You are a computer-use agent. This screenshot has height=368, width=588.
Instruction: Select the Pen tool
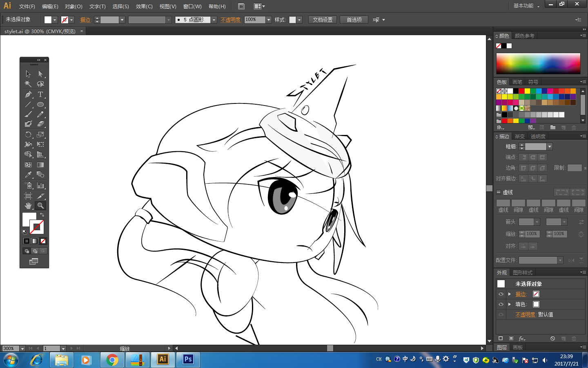click(28, 94)
